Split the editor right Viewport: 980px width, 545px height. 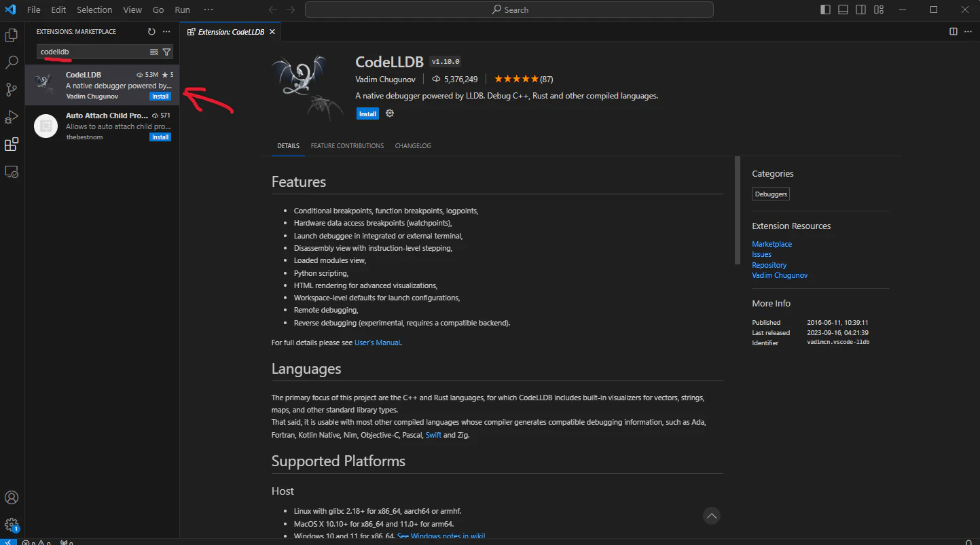click(x=954, y=31)
